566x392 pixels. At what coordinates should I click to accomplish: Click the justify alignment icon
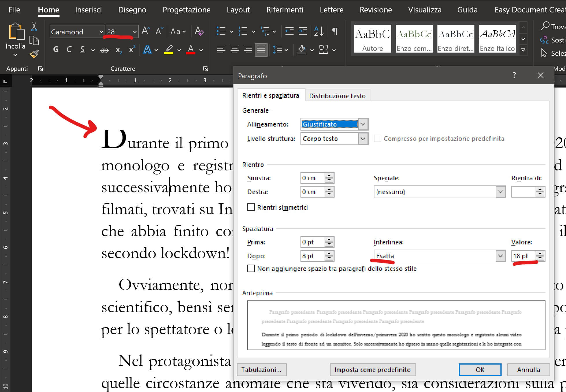click(261, 50)
